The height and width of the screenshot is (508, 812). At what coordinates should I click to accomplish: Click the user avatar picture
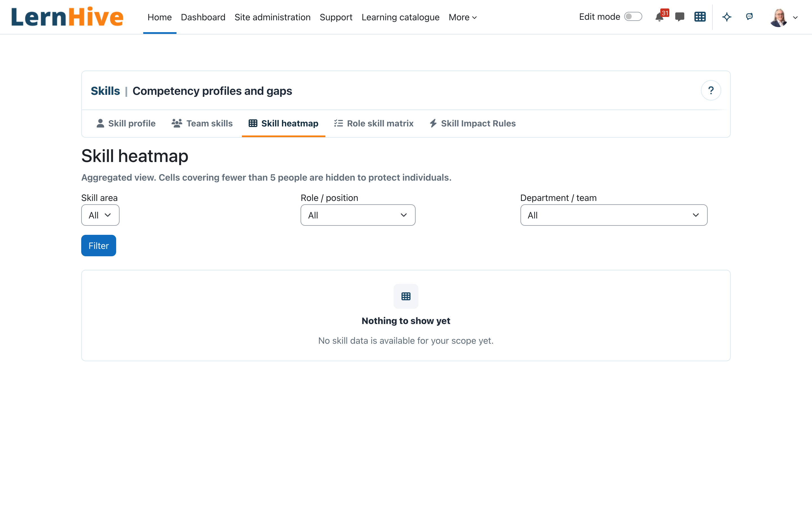point(778,17)
